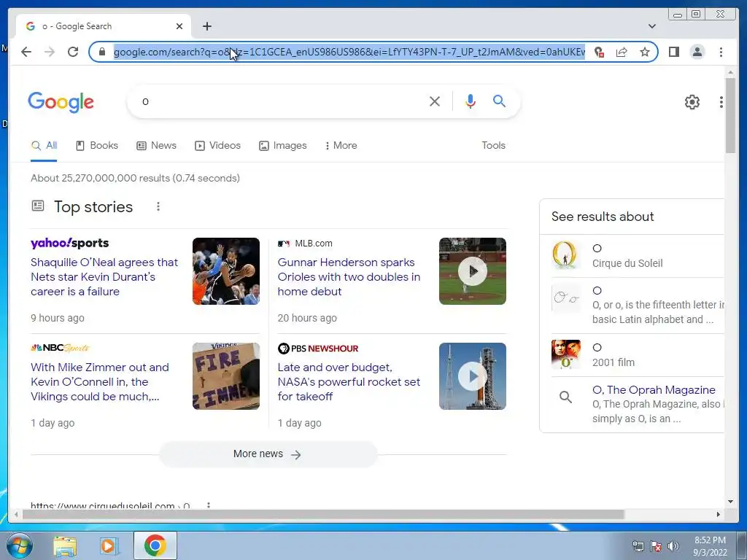Image resolution: width=747 pixels, height=560 pixels.
Task: Switch to the Images tab
Action: (283, 146)
